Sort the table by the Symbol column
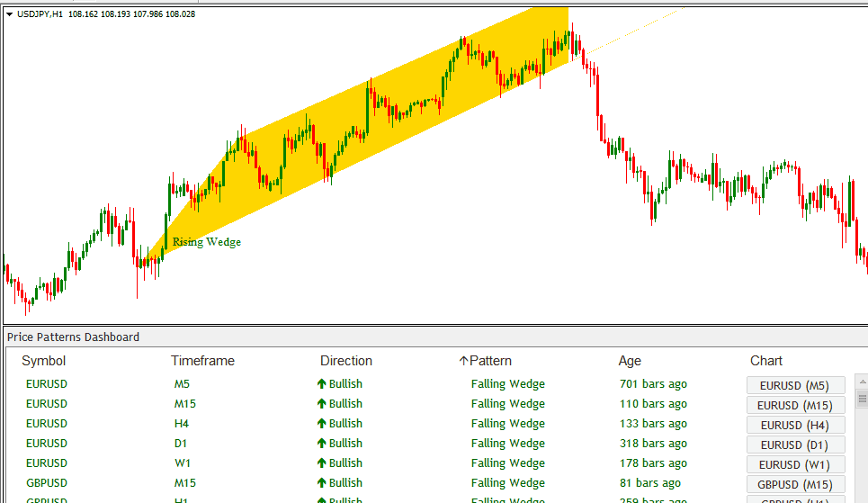 [44, 361]
